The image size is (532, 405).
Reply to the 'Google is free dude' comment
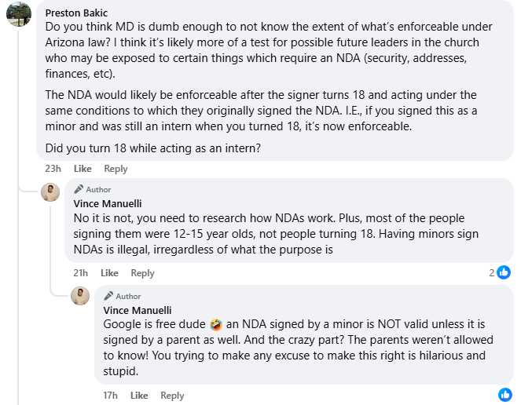(172, 396)
